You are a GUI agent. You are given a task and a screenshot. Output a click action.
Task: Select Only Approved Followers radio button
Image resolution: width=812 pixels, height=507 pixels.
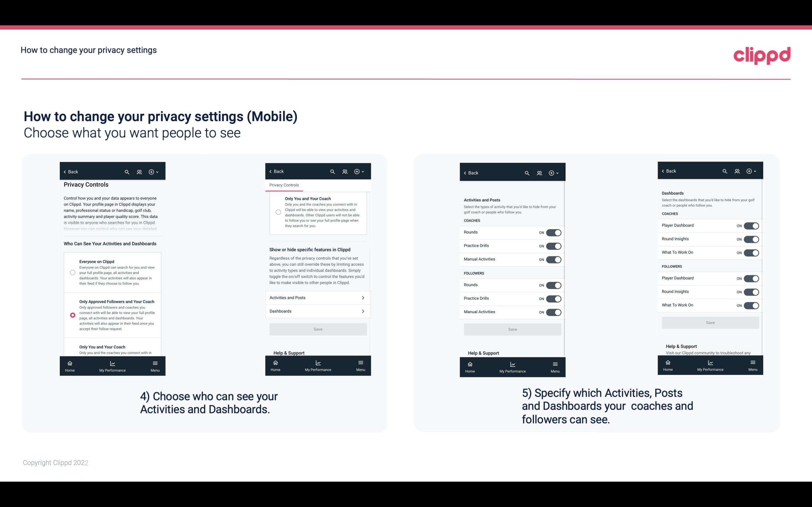tap(72, 315)
